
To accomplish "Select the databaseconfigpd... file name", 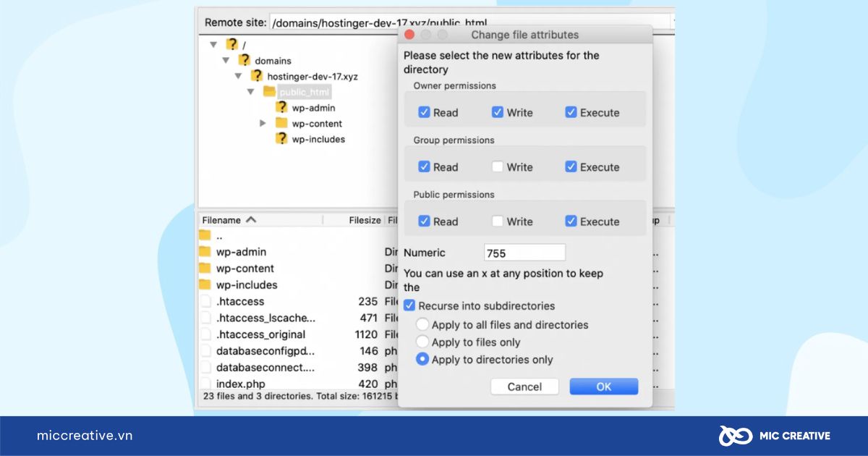I will click(x=265, y=351).
